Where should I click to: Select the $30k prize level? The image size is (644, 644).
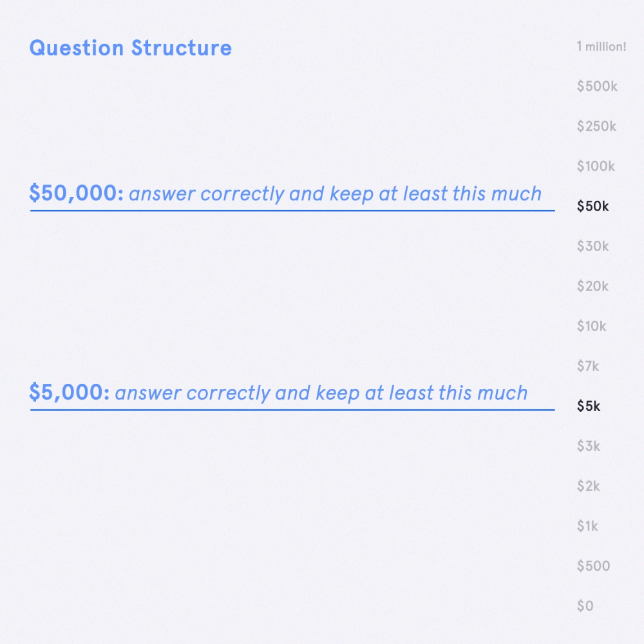(592, 246)
